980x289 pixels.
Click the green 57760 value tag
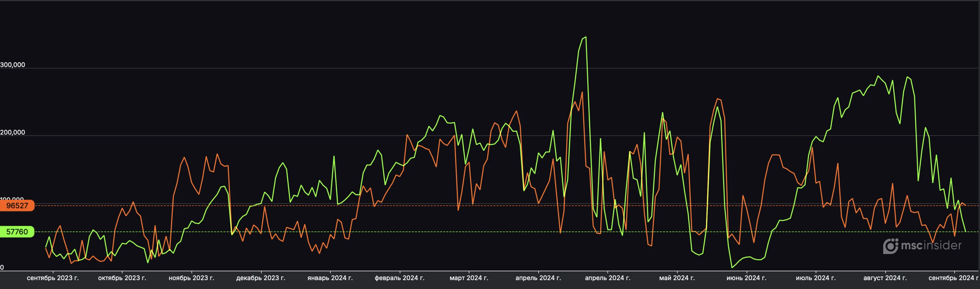pos(17,232)
